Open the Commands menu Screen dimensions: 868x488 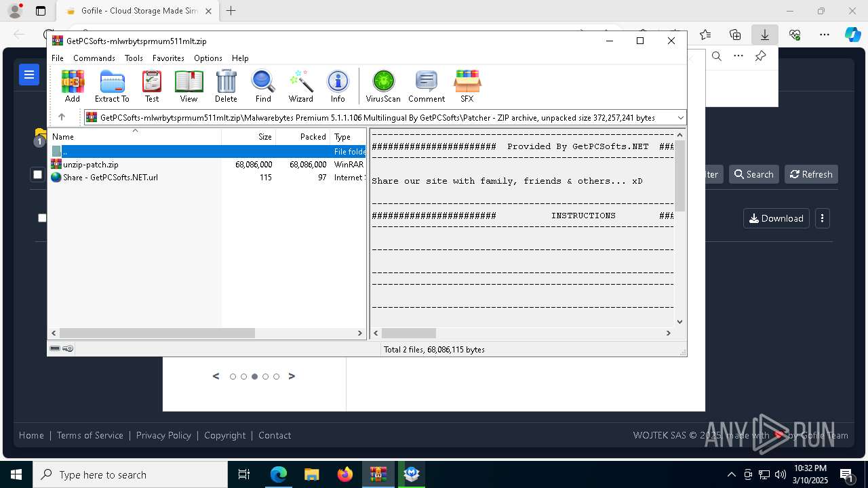[94, 58]
